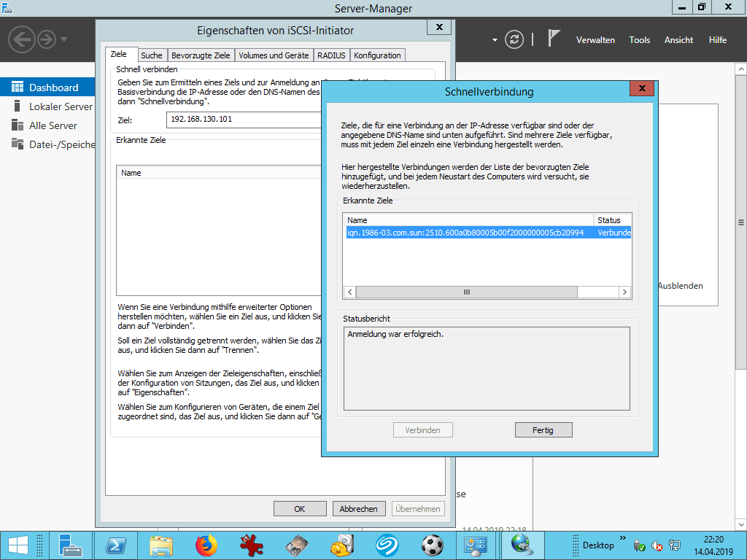Switch to the Volumes und Geräte tab
The width and height of the screenshot is (747, 560).
274,55
